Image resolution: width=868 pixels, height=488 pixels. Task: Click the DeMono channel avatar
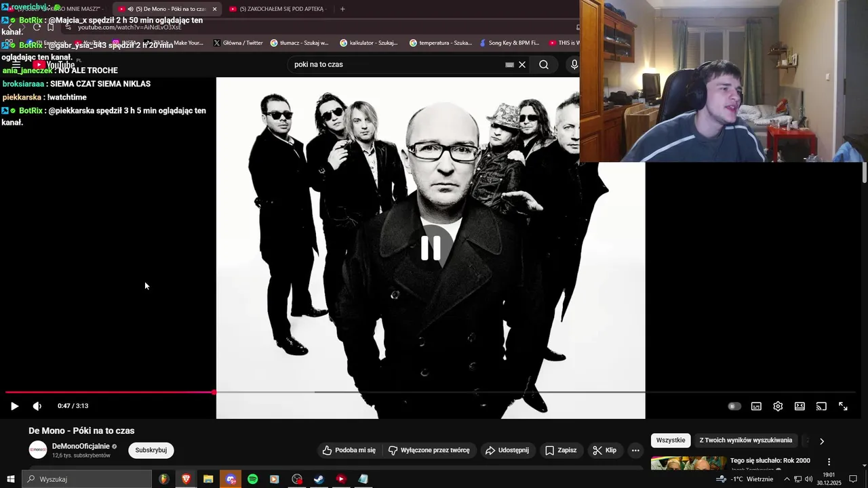pyautogui.click(x=38, y=450)
